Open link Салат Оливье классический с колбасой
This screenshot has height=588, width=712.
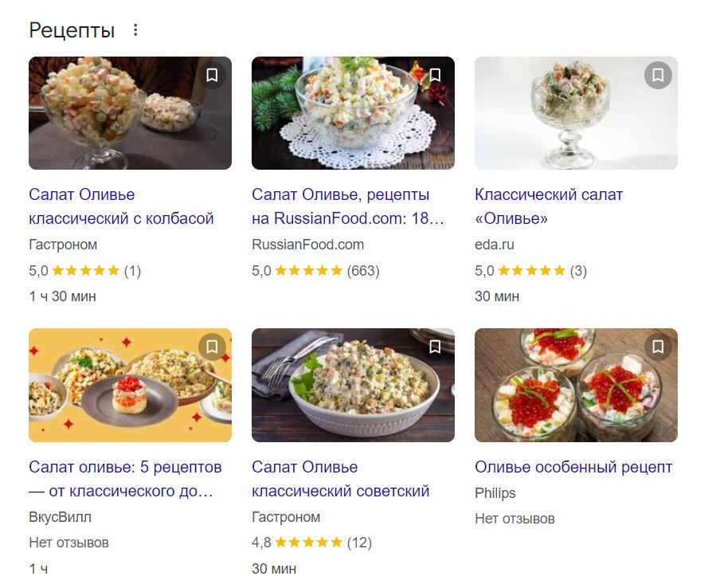point(121,206)
